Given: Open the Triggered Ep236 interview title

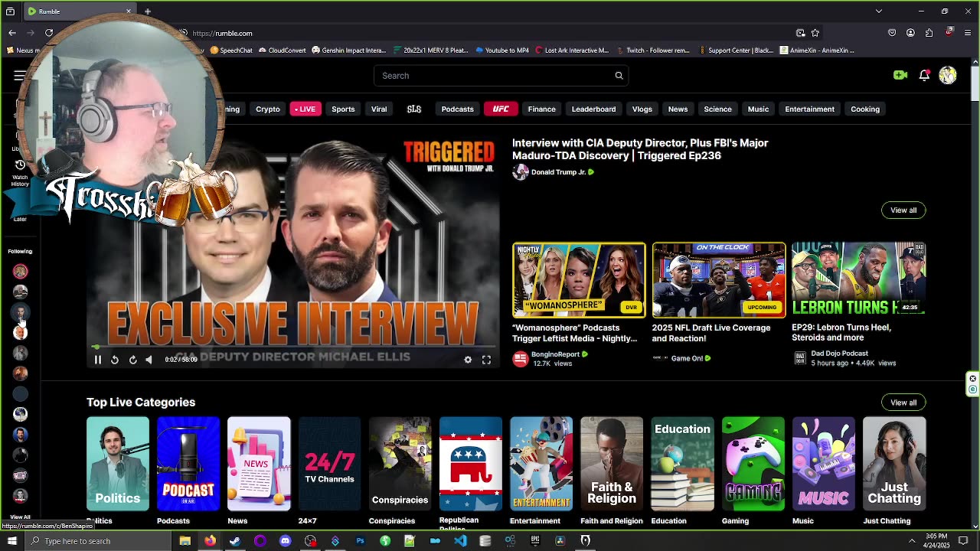Looking at the screenshot, I should [640, 149].
